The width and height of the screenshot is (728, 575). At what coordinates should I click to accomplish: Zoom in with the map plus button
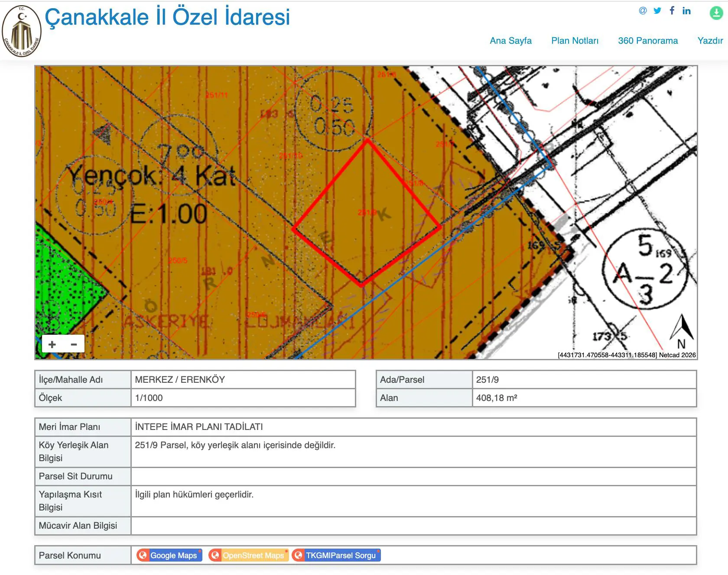pos(52,344)
